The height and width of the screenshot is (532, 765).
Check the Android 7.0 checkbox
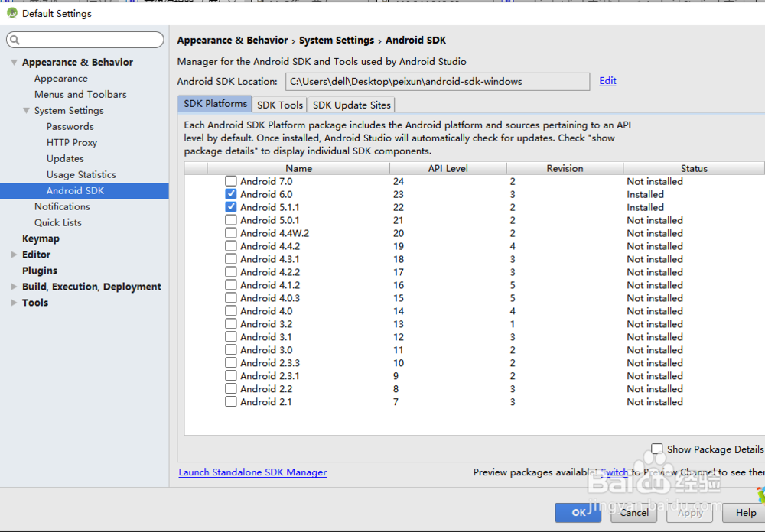231,181
